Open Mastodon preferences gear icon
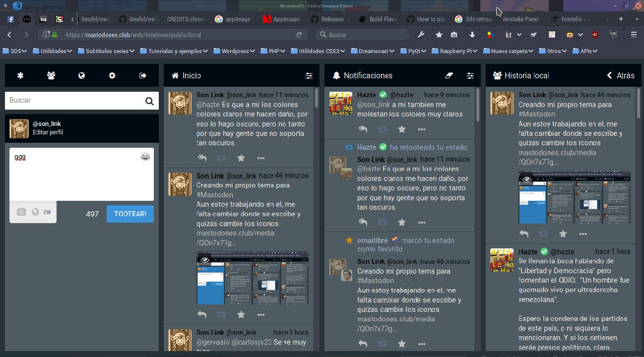The width and height of the screenshot is (644, 357). pyautogui.click(x=112, y=75)
